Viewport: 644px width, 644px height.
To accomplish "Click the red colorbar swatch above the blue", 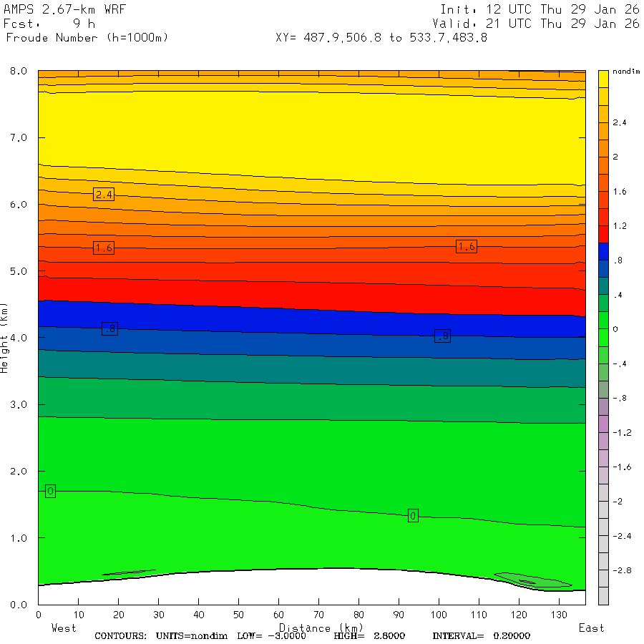I will point(603,234).
